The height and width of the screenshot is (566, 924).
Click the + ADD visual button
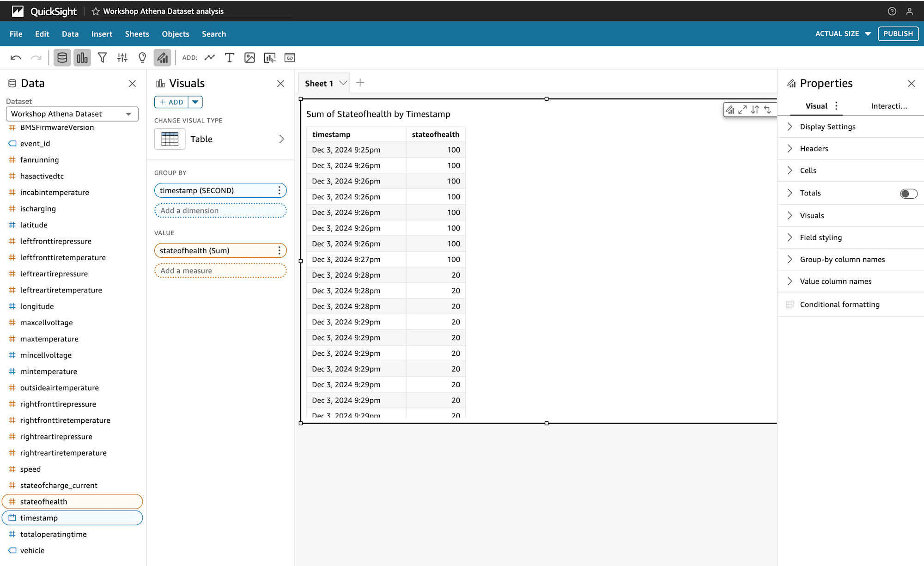[171, 102]
